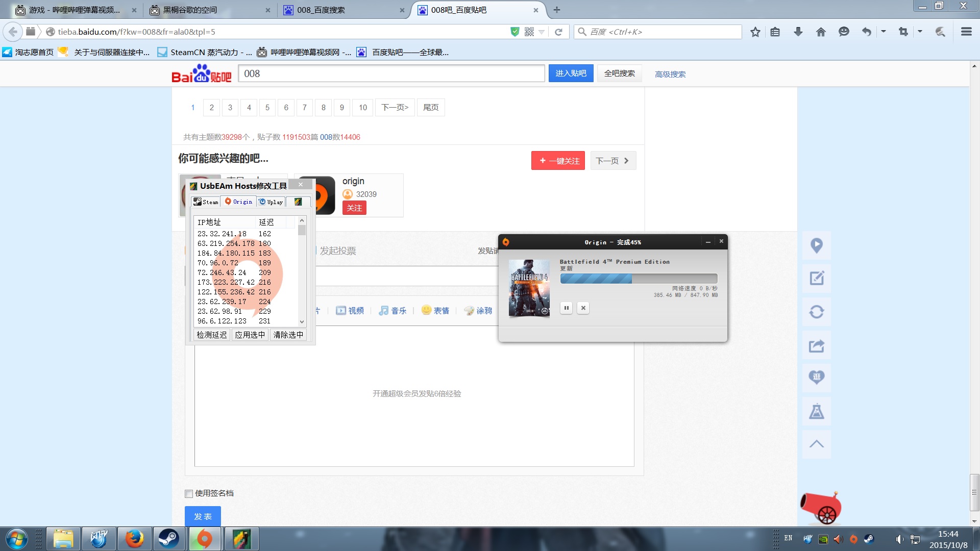Click the QR code icon in address bar
Viewport: 980px width, 551px height.
coord(529,32)
